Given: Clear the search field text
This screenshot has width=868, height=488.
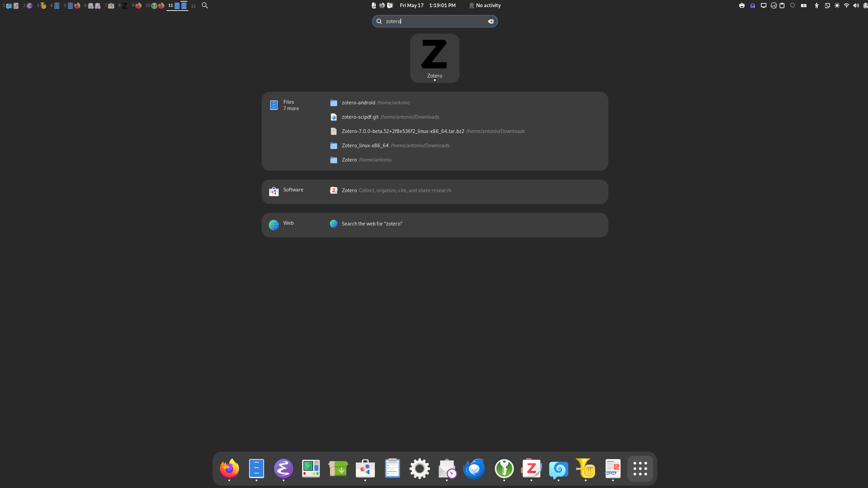Looking at the screenshot, I should [491, 21].
